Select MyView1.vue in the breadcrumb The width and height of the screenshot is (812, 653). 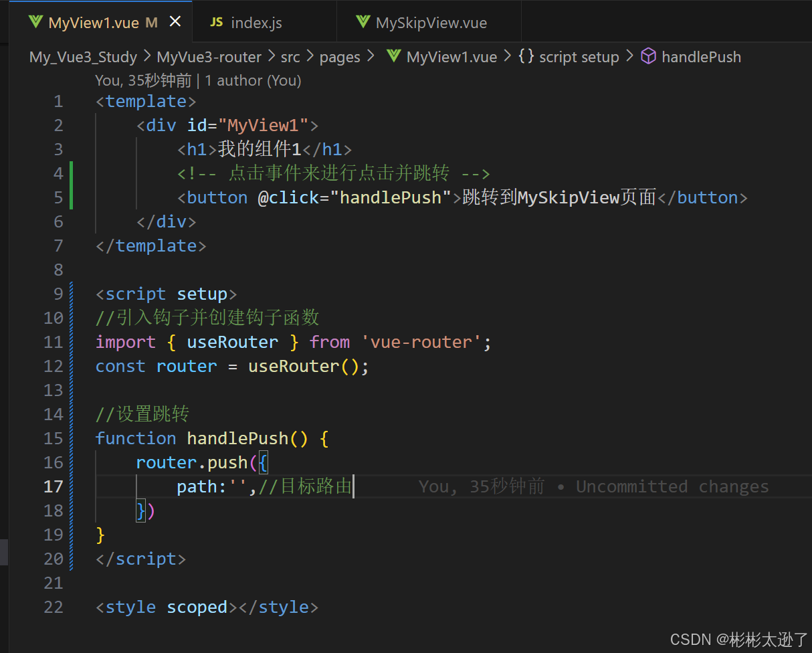click(451, 57)
